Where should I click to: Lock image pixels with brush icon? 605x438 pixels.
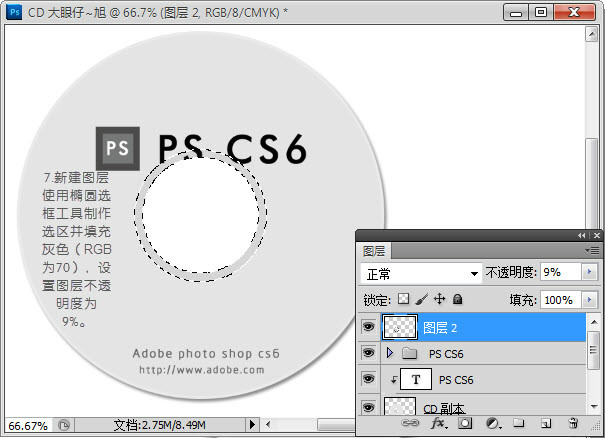[x=421, y=299]
